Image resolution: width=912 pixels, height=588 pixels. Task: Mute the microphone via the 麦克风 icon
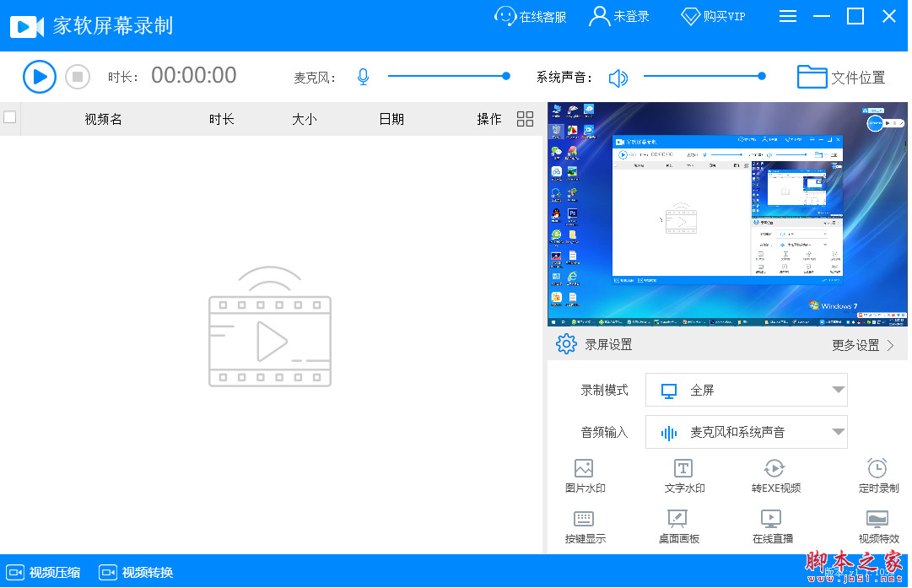[363, 76]
